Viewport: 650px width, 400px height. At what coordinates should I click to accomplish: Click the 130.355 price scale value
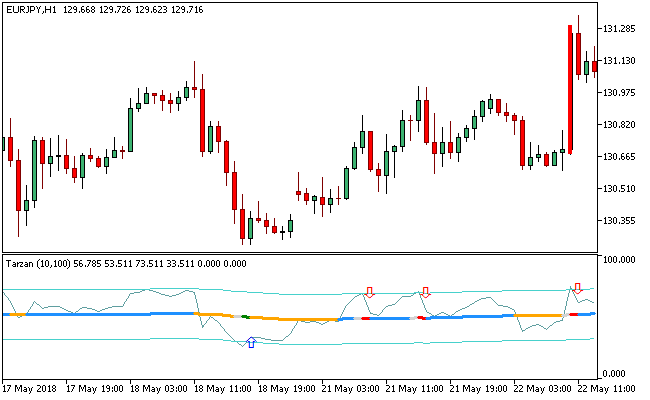(x=619, y=220)
